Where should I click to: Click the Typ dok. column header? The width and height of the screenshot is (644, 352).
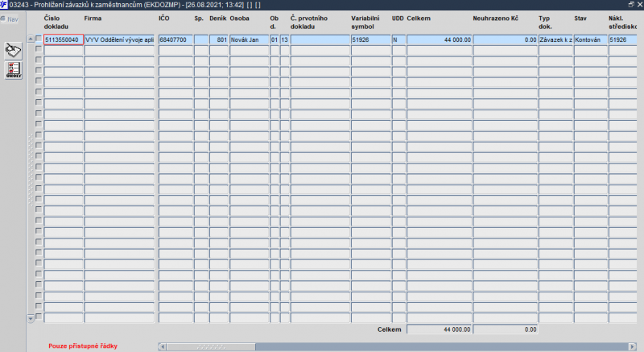point(546,23)
